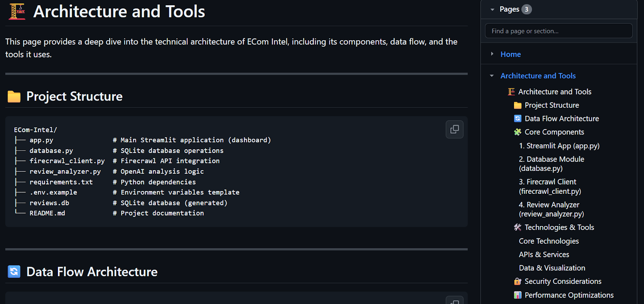Click requirements.txt in the file tree
Viewport: 644px width, 304px height.
click(61, 182)
